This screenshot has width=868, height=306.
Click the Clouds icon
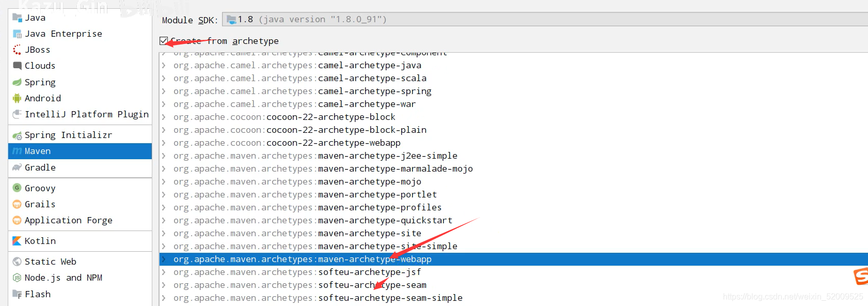tap(17, 66)
